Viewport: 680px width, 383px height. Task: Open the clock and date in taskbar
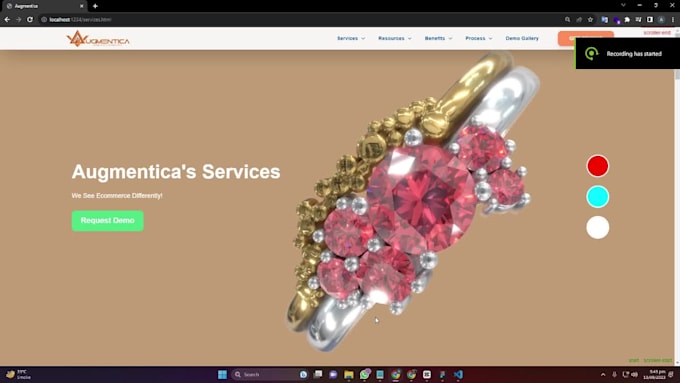(654, 374)
